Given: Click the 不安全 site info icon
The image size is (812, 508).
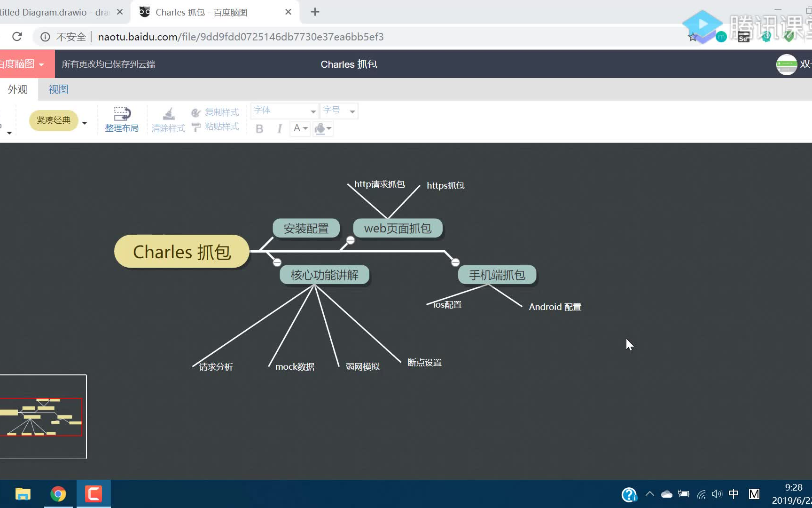Looking at the screenshot, I should pyautogui.click(x=45, y=37).
